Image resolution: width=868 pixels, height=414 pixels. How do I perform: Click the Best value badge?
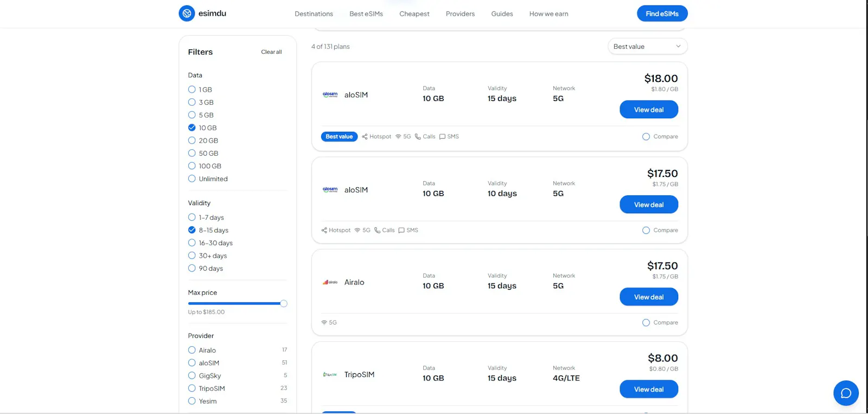(339, 137)
